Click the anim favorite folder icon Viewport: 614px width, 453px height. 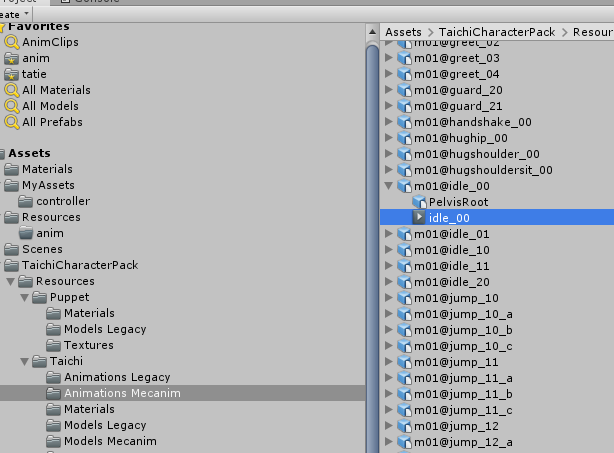click(x=11, y=58)
